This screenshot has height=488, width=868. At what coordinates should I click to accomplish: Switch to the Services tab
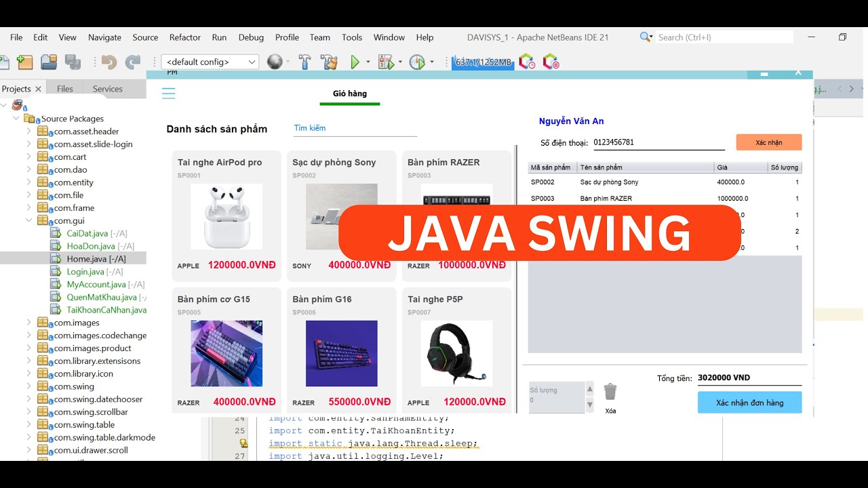pos(108,89)
